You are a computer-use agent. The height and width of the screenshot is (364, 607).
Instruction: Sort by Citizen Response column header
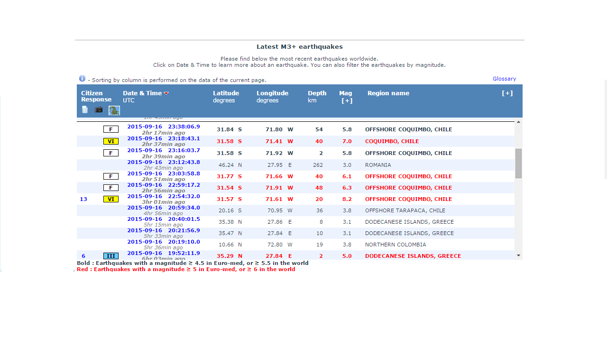[96, 96]
